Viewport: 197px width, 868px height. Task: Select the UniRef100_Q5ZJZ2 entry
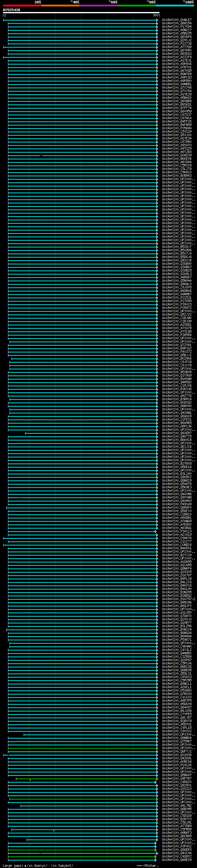pos(177,314)
